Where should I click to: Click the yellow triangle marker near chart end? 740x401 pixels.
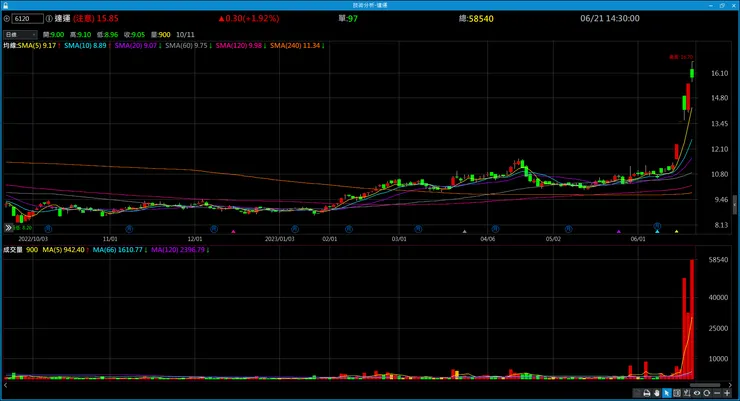point(676,232)
